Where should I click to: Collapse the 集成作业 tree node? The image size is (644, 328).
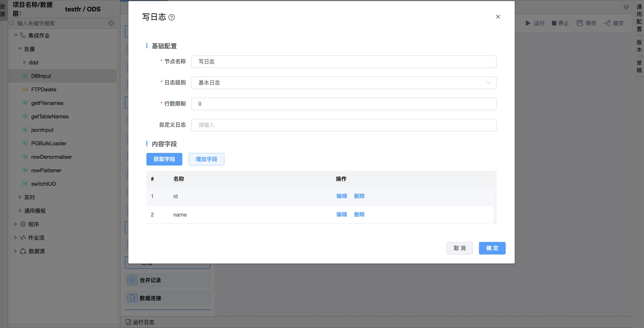pos(16,35)
